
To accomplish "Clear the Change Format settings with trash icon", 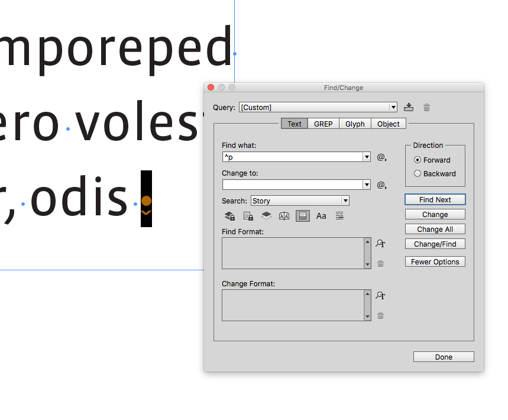I will [x=380, y=316].
